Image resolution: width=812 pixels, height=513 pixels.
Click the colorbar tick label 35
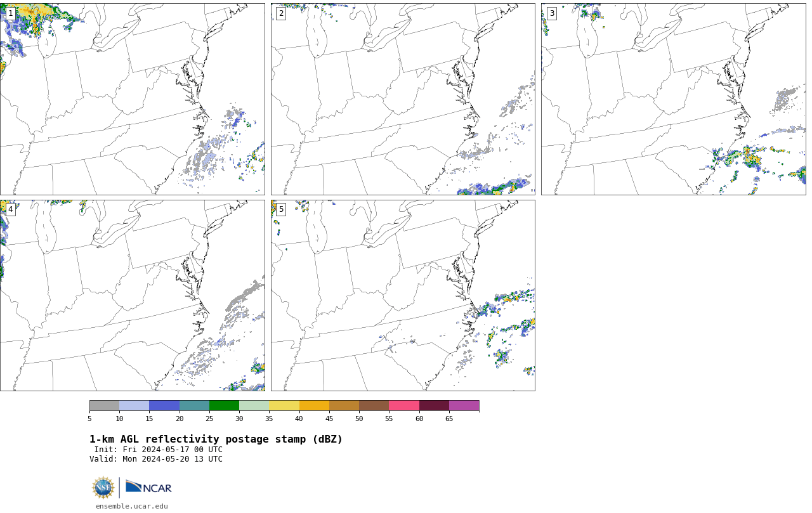click(269, 419)
